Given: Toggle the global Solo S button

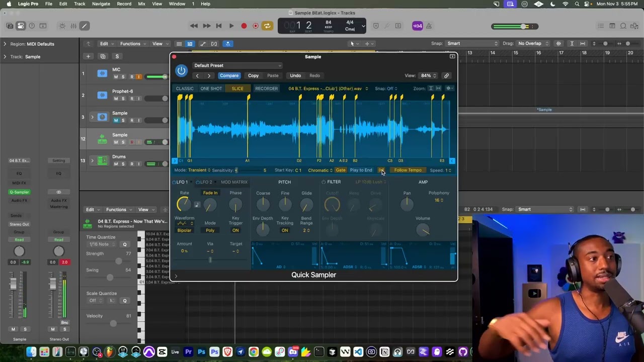Looking at the screenshot, I should 117,56.
